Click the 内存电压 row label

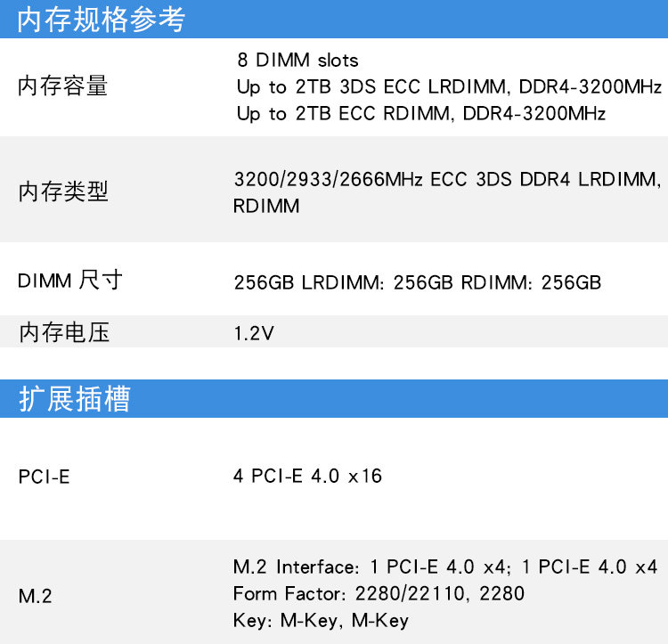63,334
